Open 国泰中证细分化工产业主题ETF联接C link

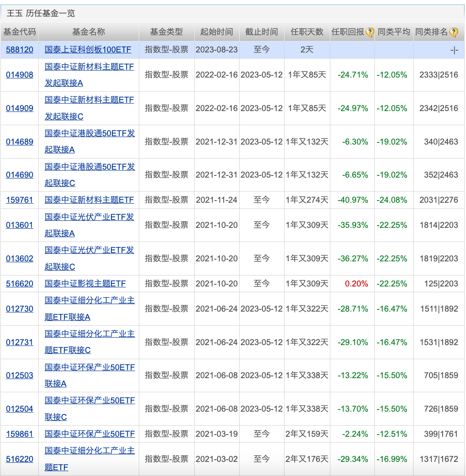[x=90, y=342]
